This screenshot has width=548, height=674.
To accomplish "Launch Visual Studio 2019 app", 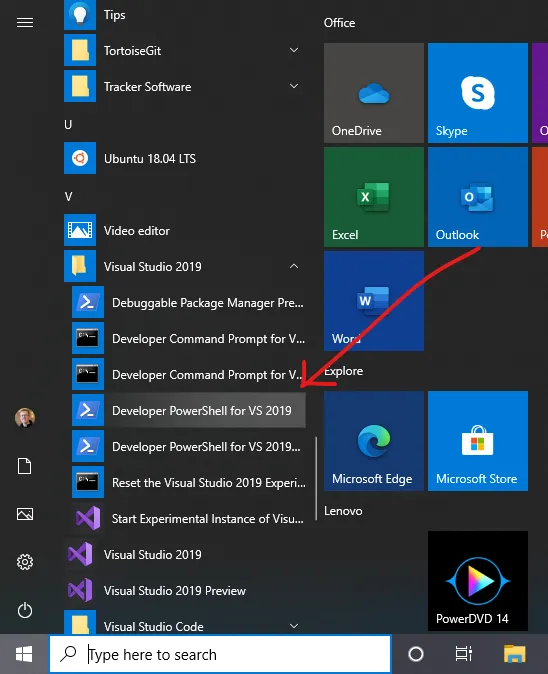I will pyautogui.click(x=185, y=555).
